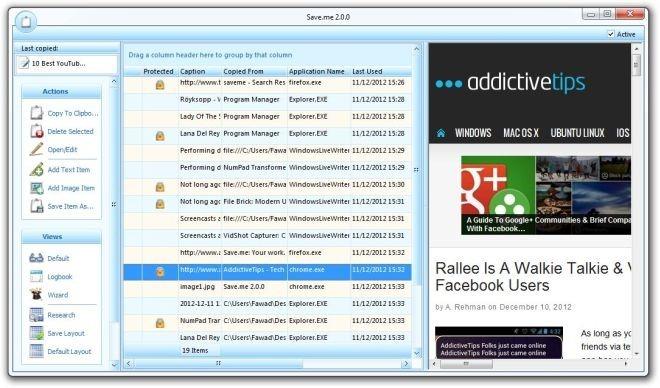Image resolution: width=660 pixels, height=388 pixels.
Task: Click the lock icon on Lana Del Rey Program Manager row
Action: (160, 136)
